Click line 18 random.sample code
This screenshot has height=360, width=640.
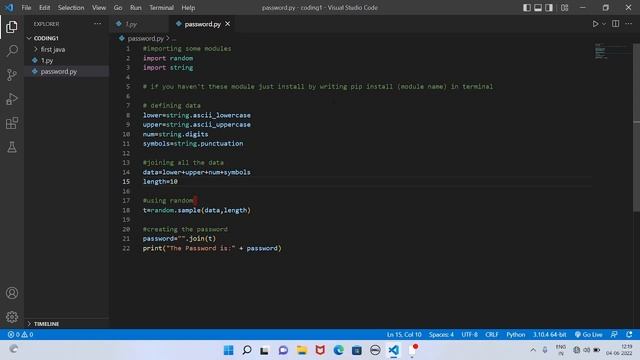[197, 210]
